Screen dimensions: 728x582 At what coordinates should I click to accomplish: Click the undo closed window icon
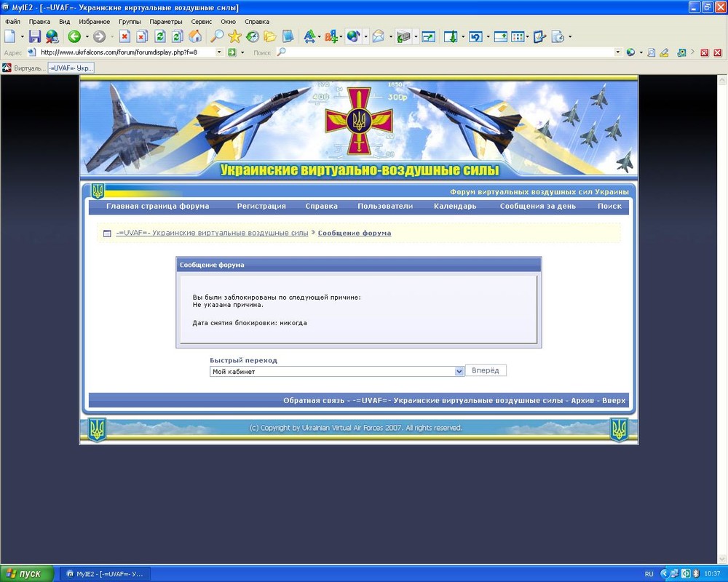pyautogui.click(x=475, y=36)
